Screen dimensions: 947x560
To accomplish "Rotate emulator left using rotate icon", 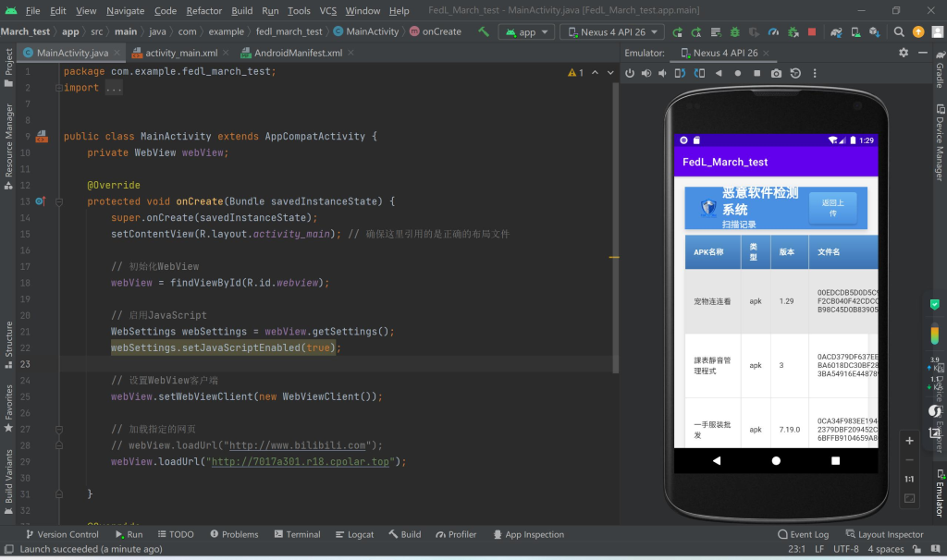I will [x=682, y=73].
